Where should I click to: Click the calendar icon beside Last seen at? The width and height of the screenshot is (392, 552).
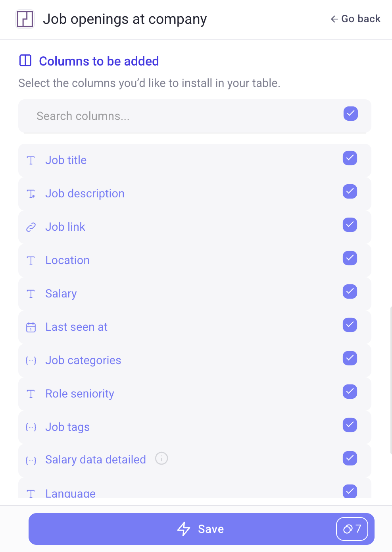coord(31,327)
